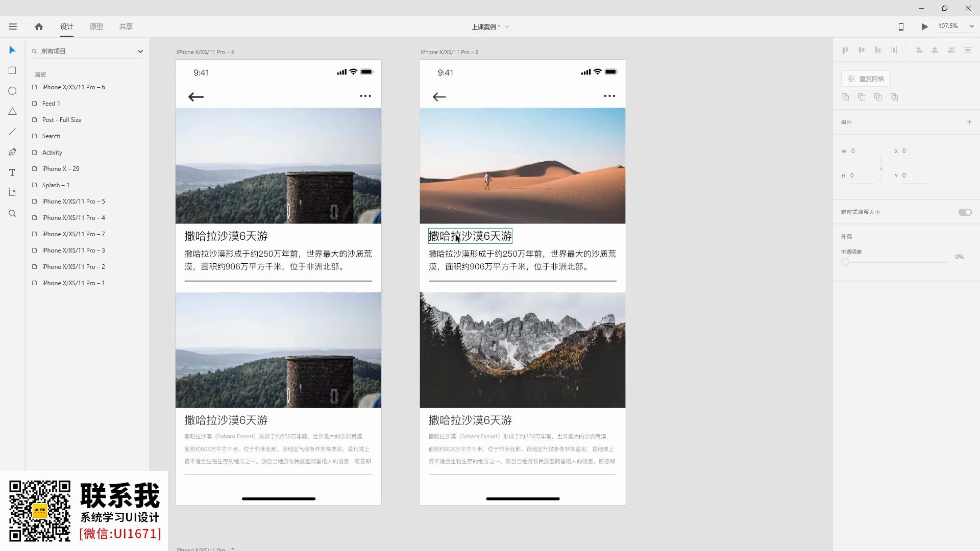Select the Ellipse tool

12,91
